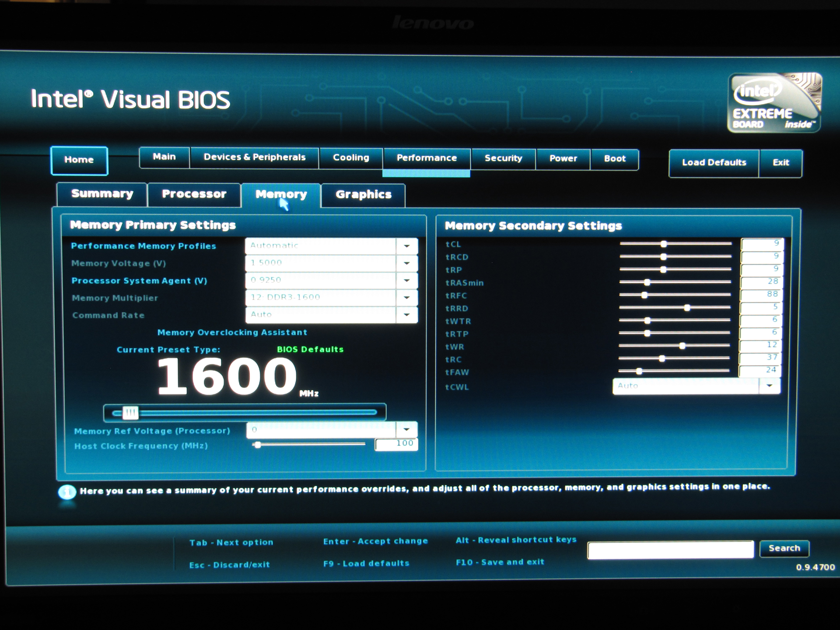The width and height of the screenshot is (840, 630).
Task: Click the F9 - Load defaults hint
Action: tap(366, 563)
